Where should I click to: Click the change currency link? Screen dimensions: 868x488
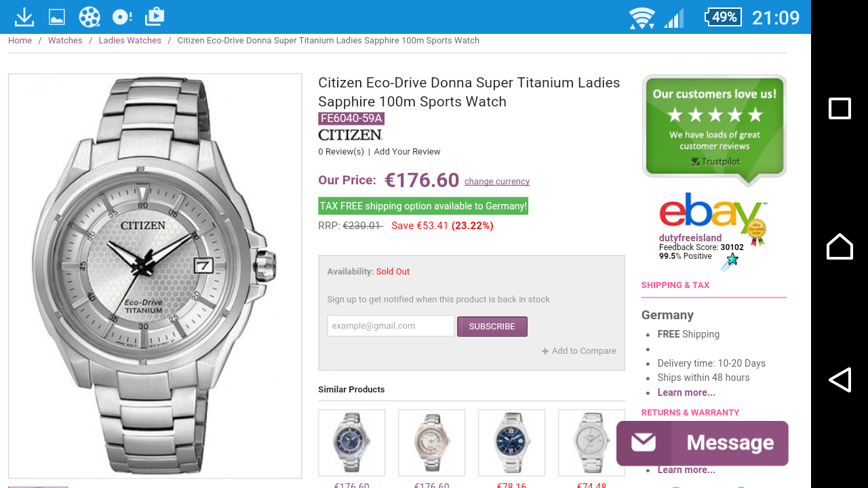click(497, 182)
